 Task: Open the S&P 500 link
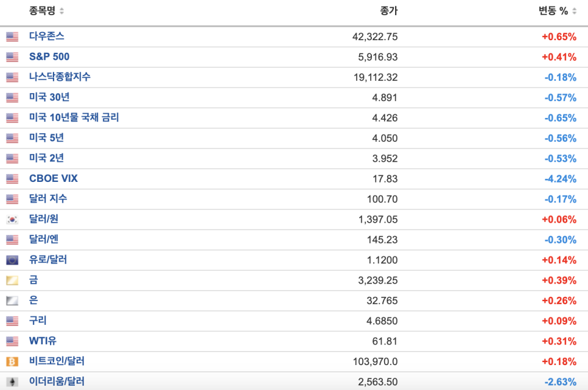click(49, 57)
